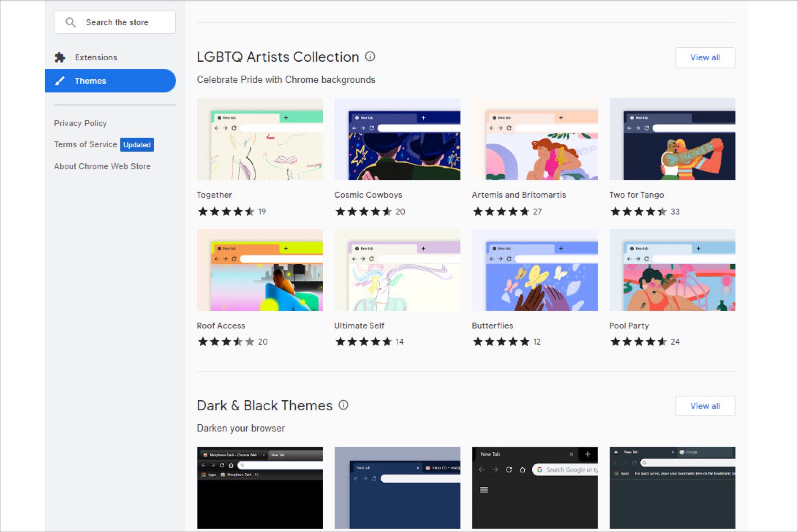Click the Extensions puzzle piece icon
798x532 pixels.
(x=60, y=57)
